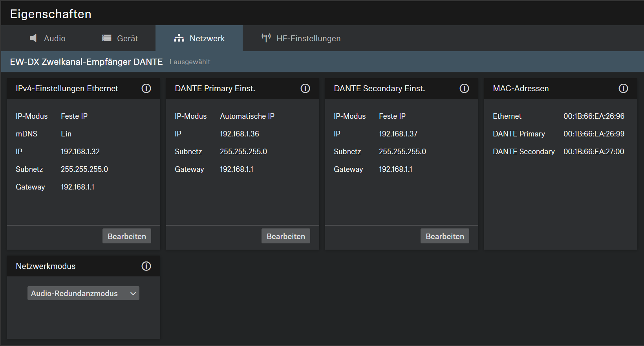
Task: Show info for DANTE Primary Einst.
Action: (x=305, y=88)
